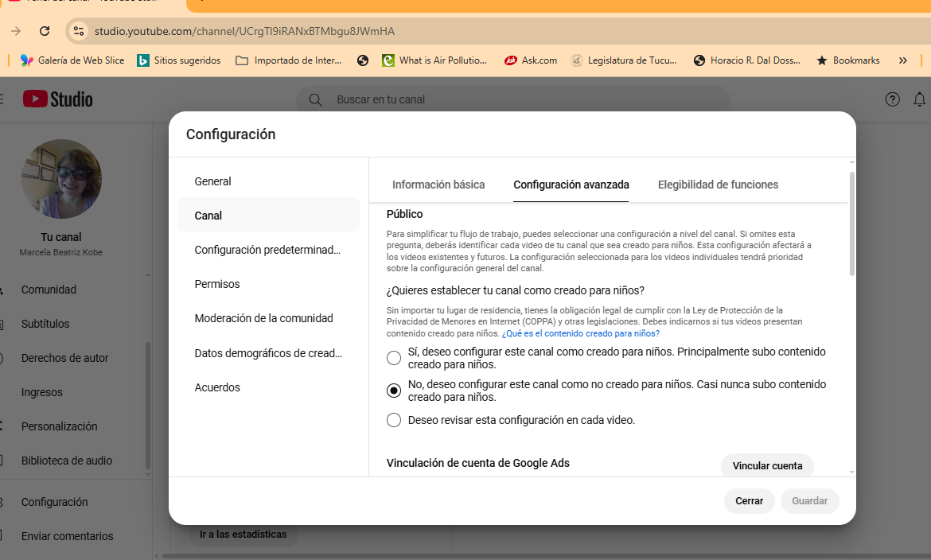Open Moderación de la comunidad section
Viewport: 931px width, 560px height.
(268, 318)
